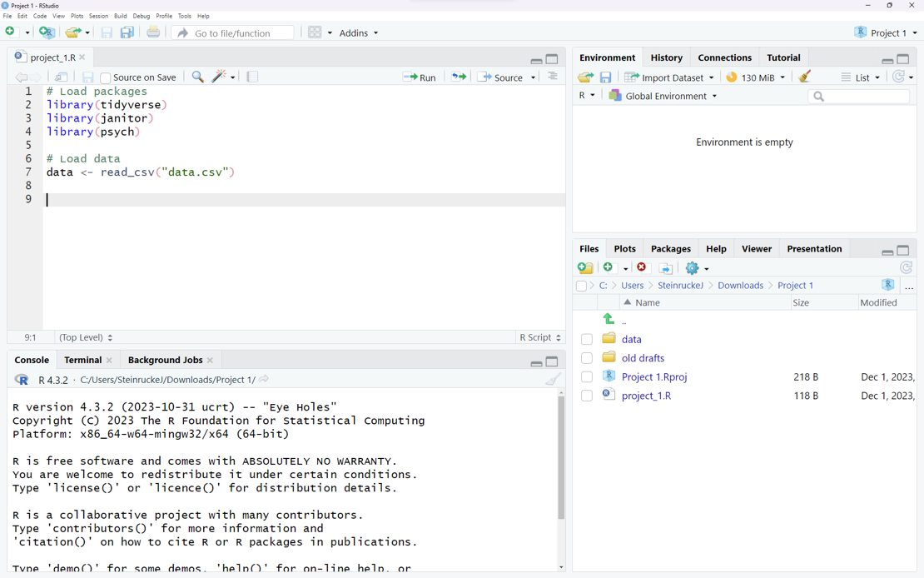Open the old drafts folder
This screenshot has height=578, width=924.
tap(643, 358)
